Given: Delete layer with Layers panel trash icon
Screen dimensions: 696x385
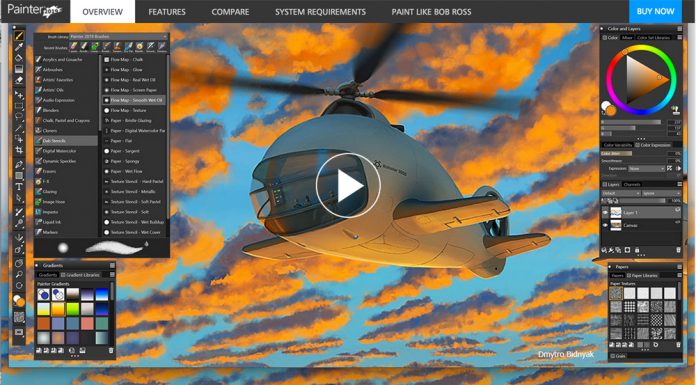Looking at the screenshot, I should (678, 250).
